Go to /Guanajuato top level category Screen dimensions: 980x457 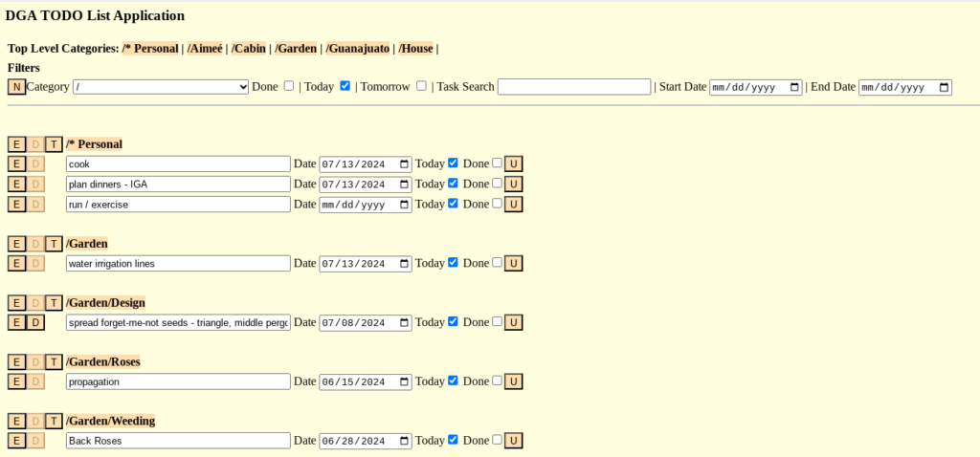(359, 48)
